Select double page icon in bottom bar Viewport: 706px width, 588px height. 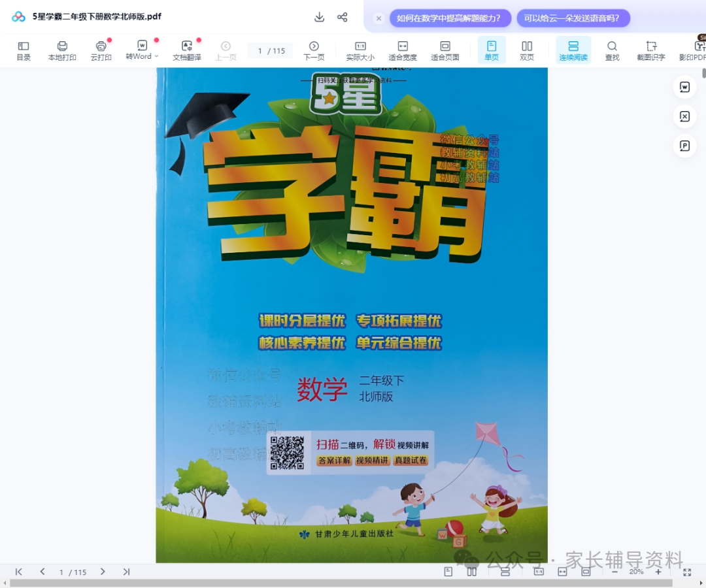click(x=471, y=572)
